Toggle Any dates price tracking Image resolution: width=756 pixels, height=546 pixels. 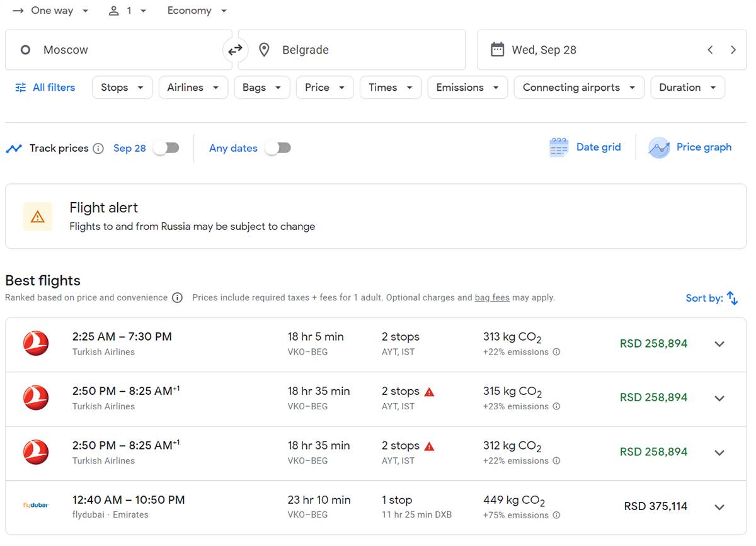pos(278,148)
